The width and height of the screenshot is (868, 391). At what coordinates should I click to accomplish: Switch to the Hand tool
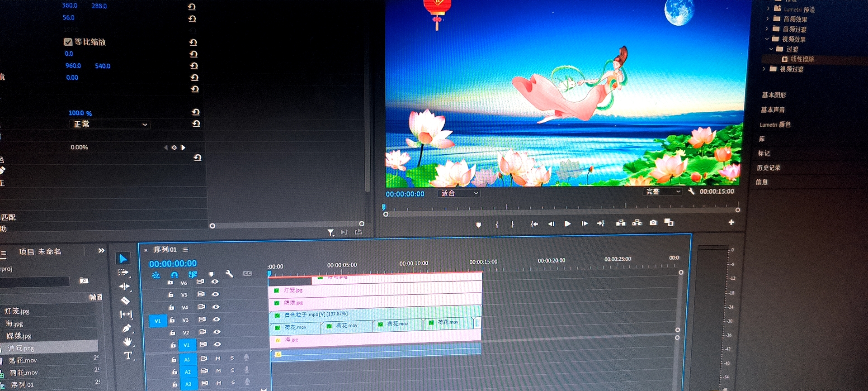pyautogui.click(x=128, y=342)
